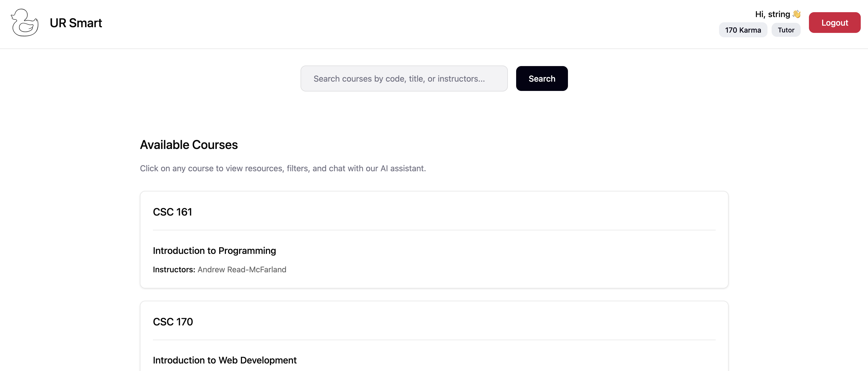Click the UR Smart site title

pos(76,23)
